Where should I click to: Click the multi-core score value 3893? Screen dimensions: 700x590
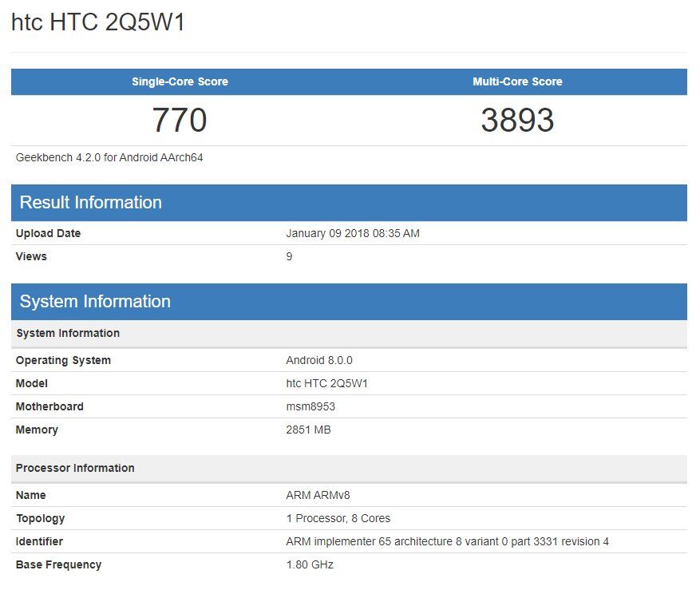click(x=517, y=121)
